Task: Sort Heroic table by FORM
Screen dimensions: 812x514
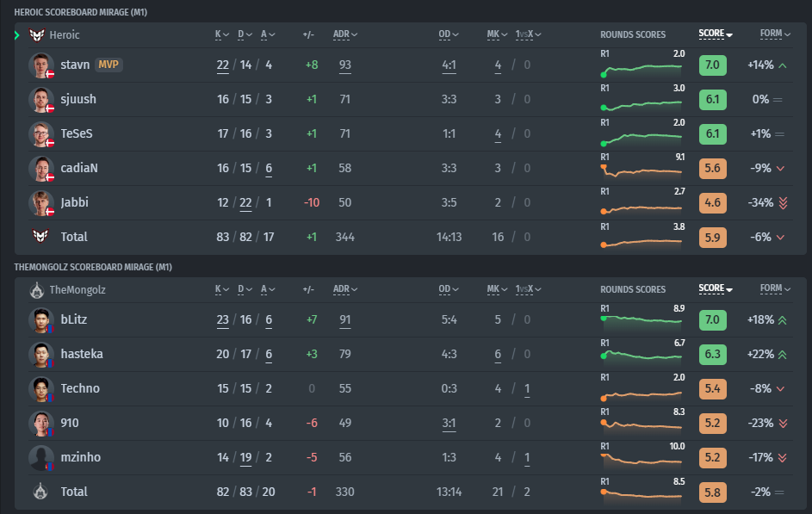Action: coord(775,34)
